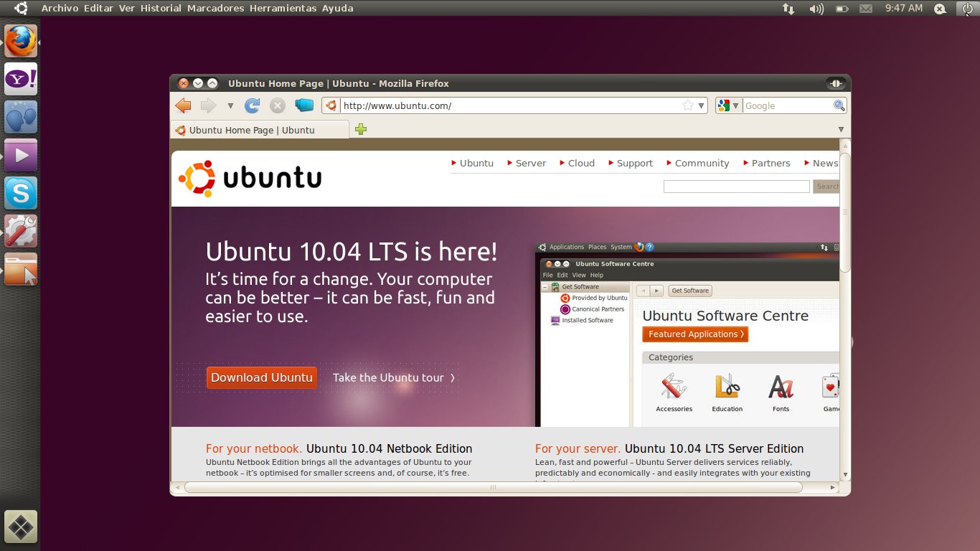Open the Archivo menu
Image resolution: width=980 pixels, height=551 pixels.
tap(60, 9)
